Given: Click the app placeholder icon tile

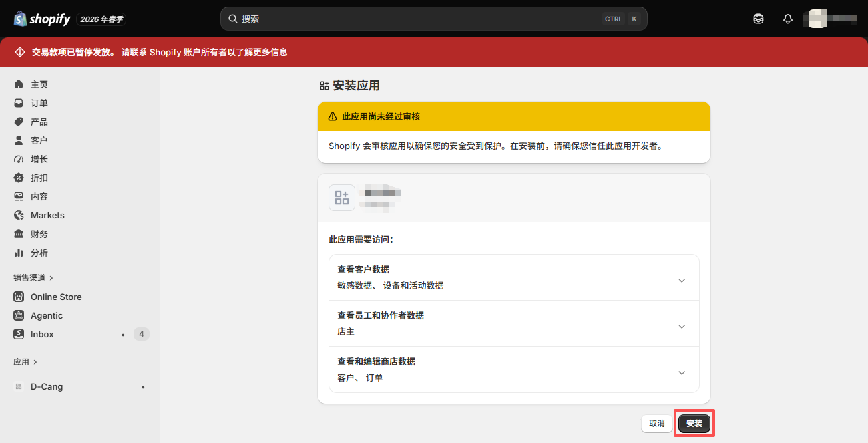Looking at the screenshot, I should (342, 198).
